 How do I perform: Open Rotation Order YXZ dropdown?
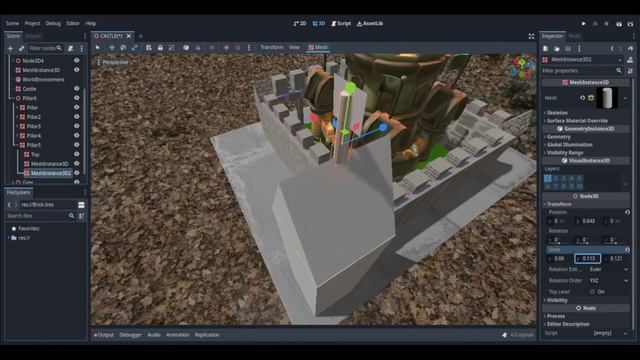coord(609,281)
